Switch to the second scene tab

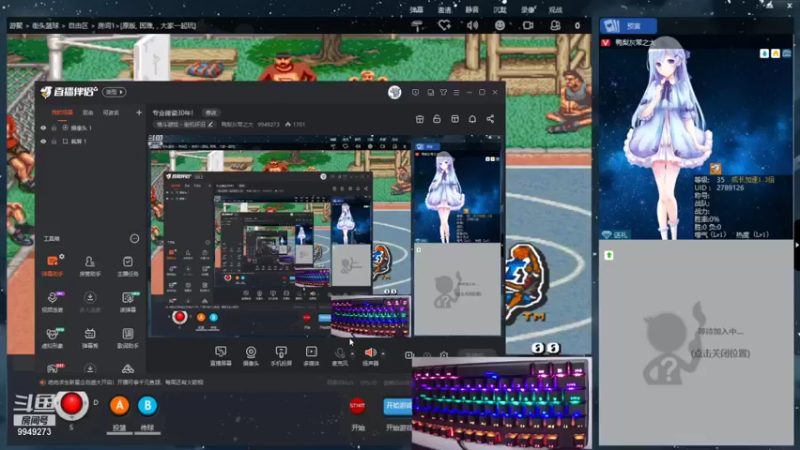(88, 112)
